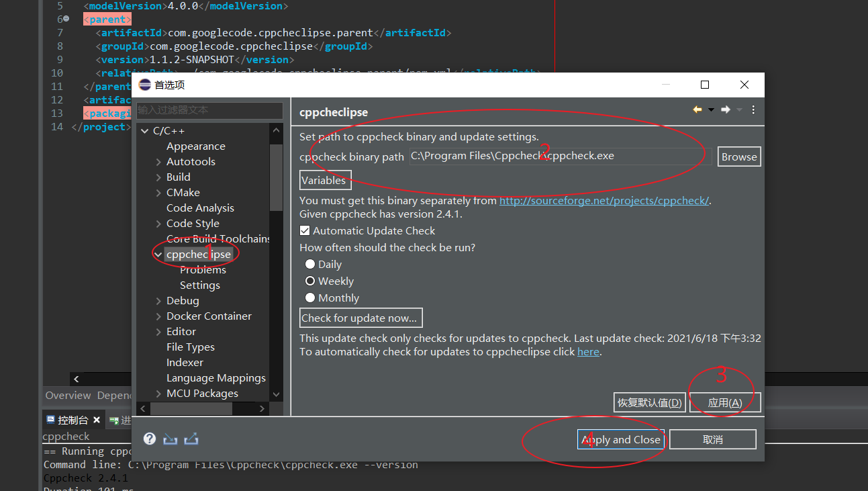The width and height of the screenshot is (868, 491).
Task: Close the 控制台 console tab
Action: coord(97,420)
